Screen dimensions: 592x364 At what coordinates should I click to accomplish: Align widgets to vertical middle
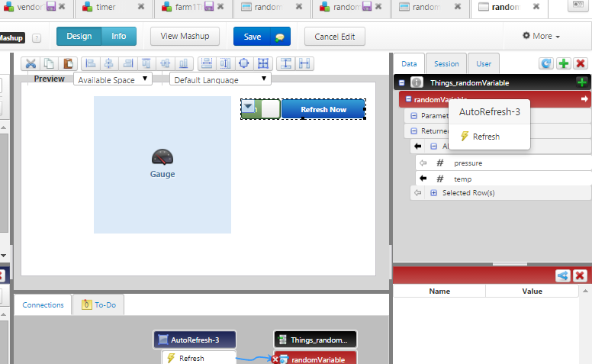click(x=165, y=63)
